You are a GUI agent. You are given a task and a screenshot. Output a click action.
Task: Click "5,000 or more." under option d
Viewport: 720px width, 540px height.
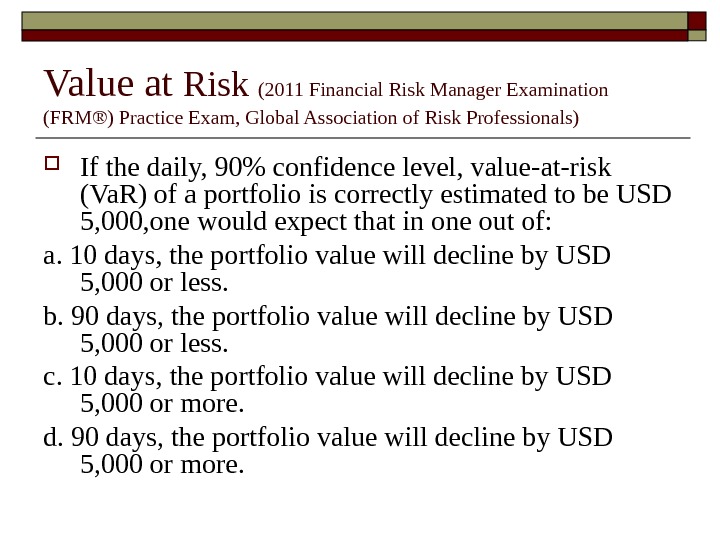(162, 465)
